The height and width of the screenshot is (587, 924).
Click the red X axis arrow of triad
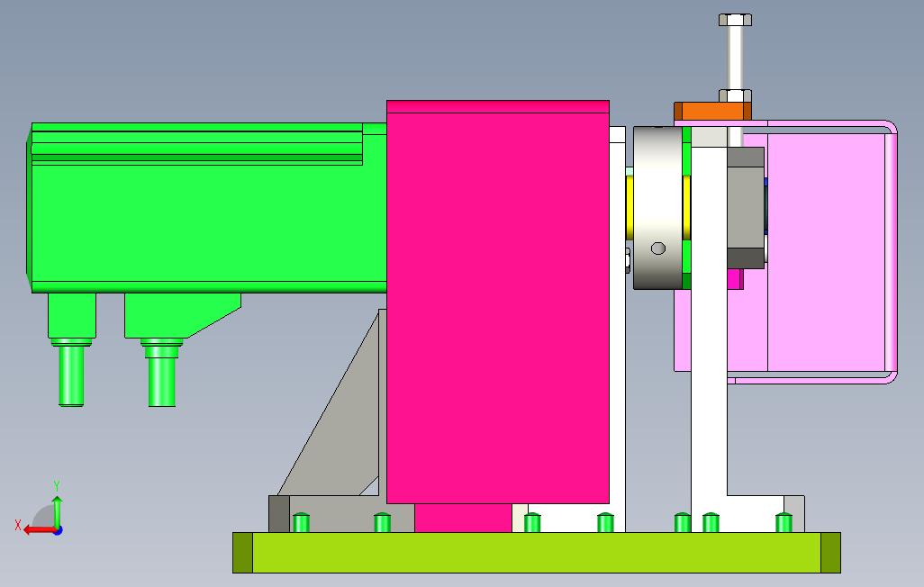(40, 530)
